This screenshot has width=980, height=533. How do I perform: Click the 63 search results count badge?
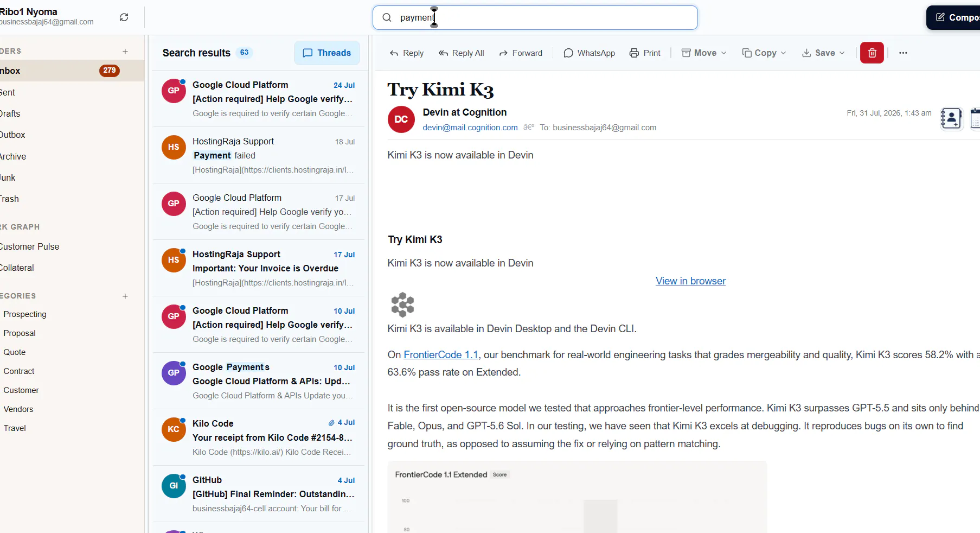click(245, 53)
